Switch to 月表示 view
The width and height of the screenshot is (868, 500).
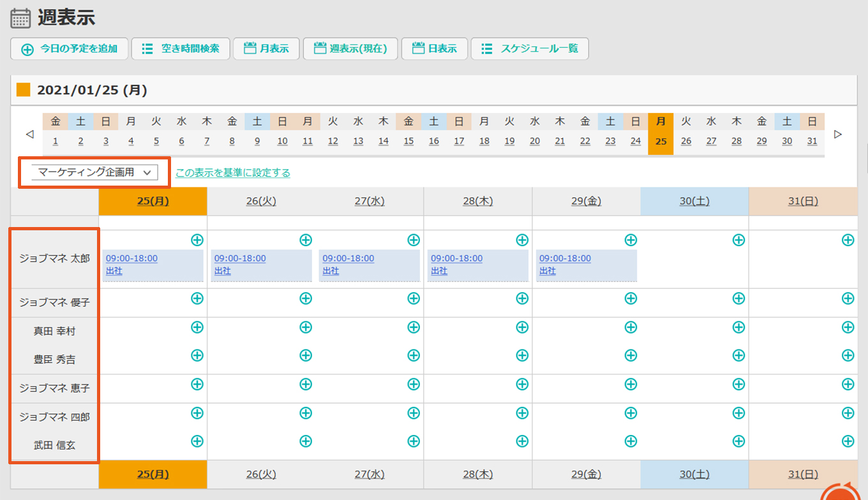pyautogui.click(x=266, y=49)
